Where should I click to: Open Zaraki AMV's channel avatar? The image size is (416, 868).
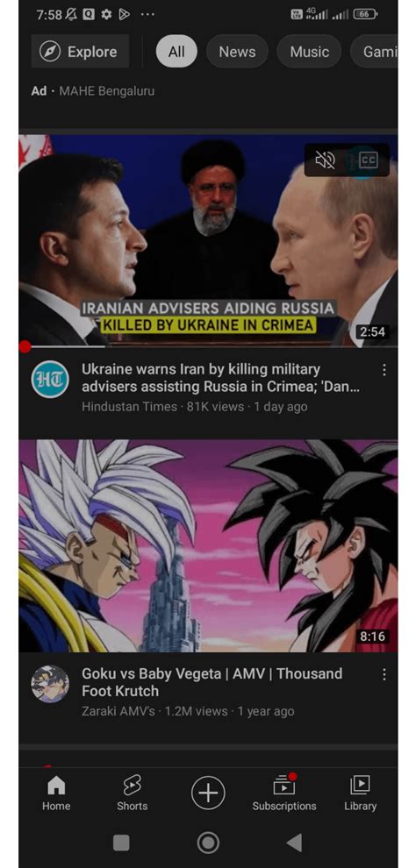tap(50, 683)
